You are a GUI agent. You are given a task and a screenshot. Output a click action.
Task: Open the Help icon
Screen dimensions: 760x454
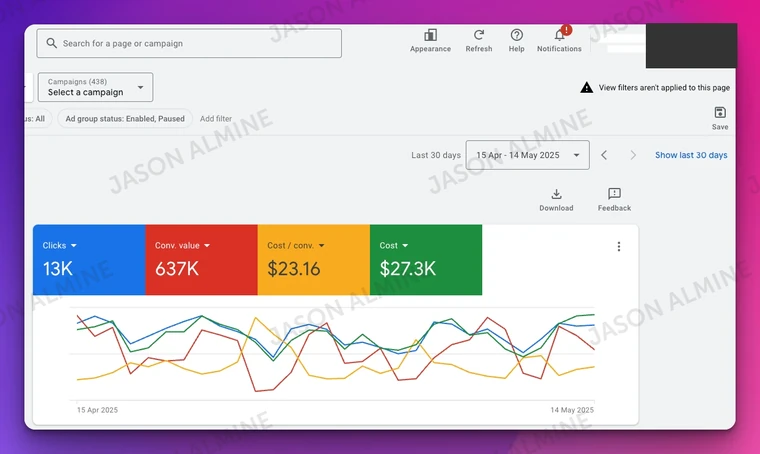(x=516, y=35)
